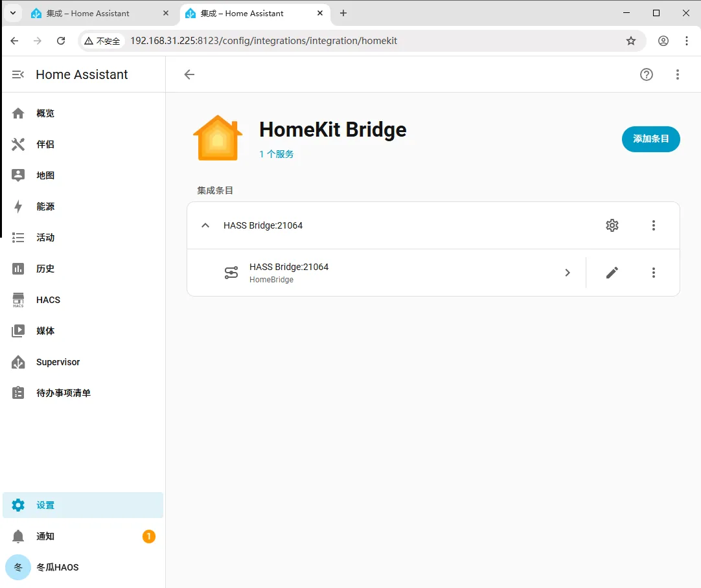Click the HACS store icon in sidebar
This screenshot has width=701, height=588.
(x=18, y=300)
